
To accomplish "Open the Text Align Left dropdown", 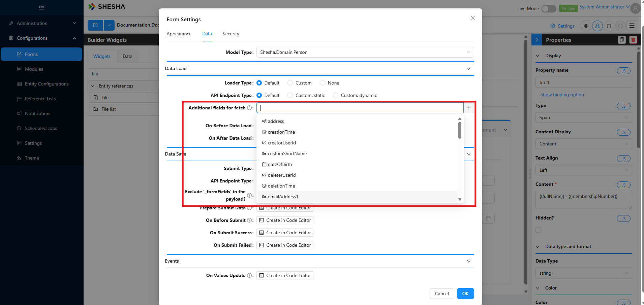I will pyautogui.click(x=583, y=170).
